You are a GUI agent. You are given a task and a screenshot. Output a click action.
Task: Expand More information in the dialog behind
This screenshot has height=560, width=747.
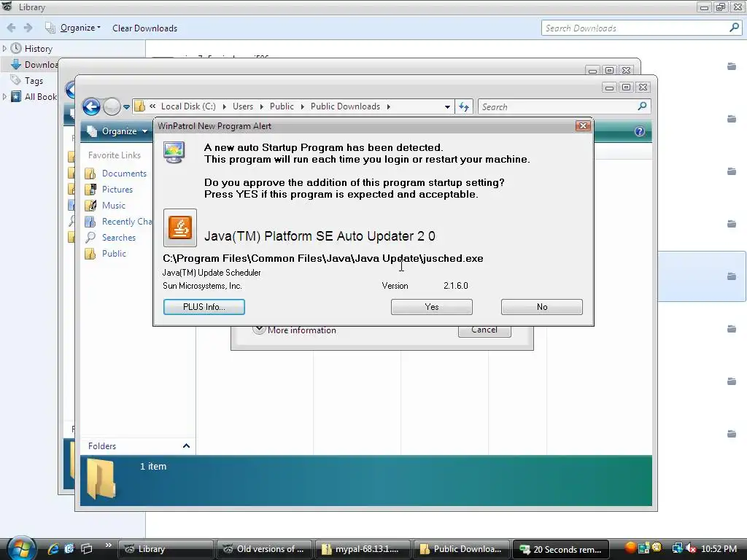coord(295,330)
